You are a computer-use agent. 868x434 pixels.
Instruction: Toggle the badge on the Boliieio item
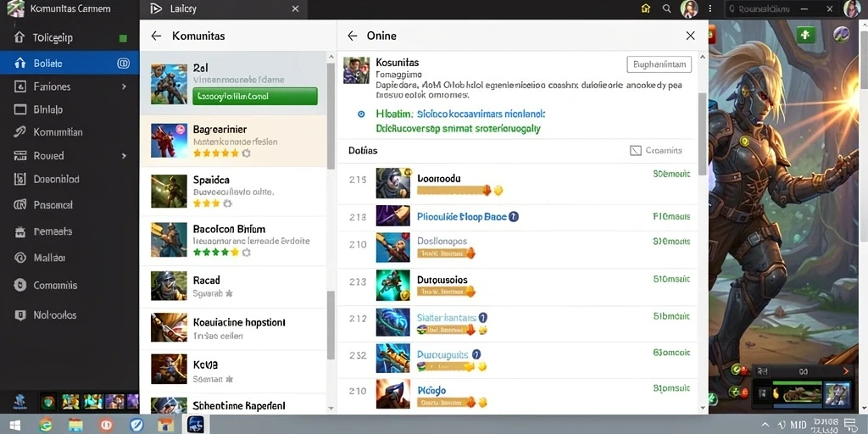pyautogui.click(x=124, y=63)
